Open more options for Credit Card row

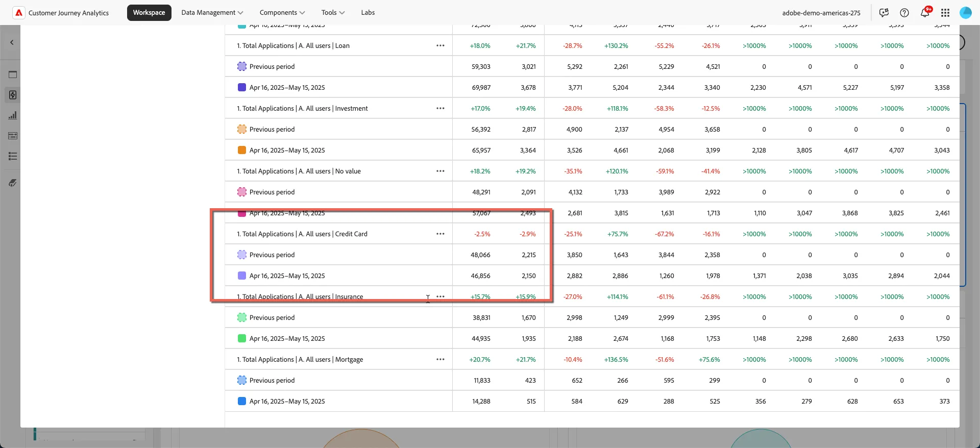[440, 234]
